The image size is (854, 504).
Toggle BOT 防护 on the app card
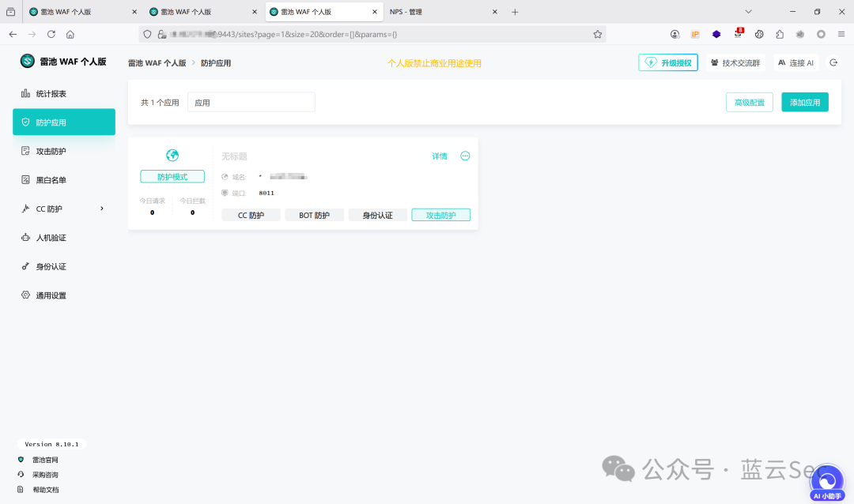point(314,215)
